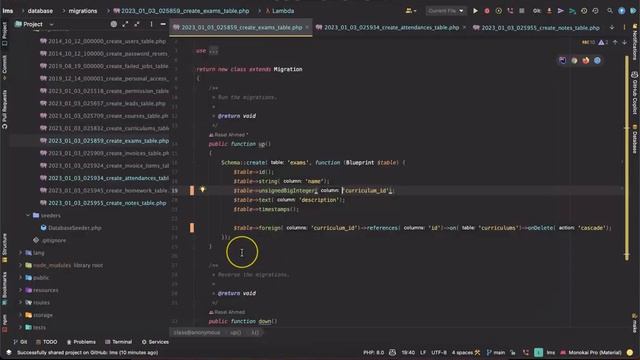Open Commit side tool window

click(4, 66)
